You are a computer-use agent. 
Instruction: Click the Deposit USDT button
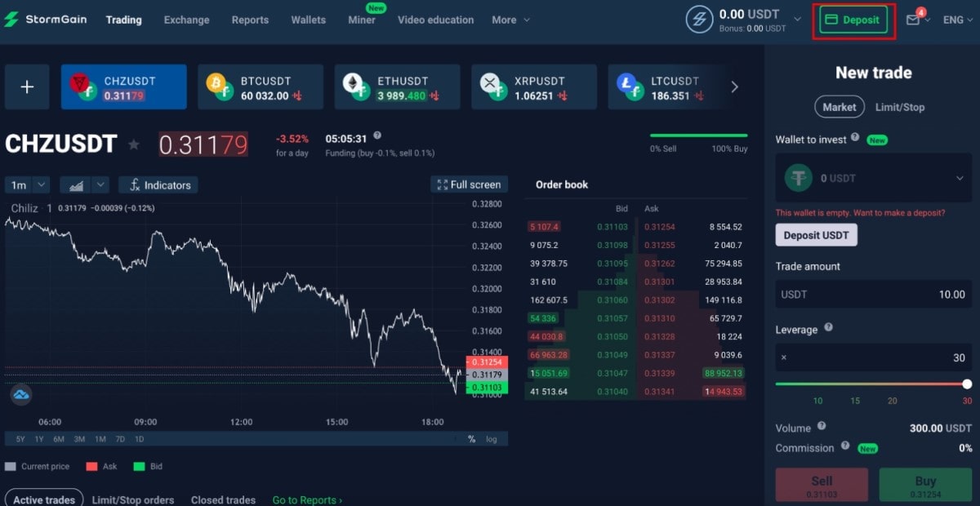[x=816, y=235]
